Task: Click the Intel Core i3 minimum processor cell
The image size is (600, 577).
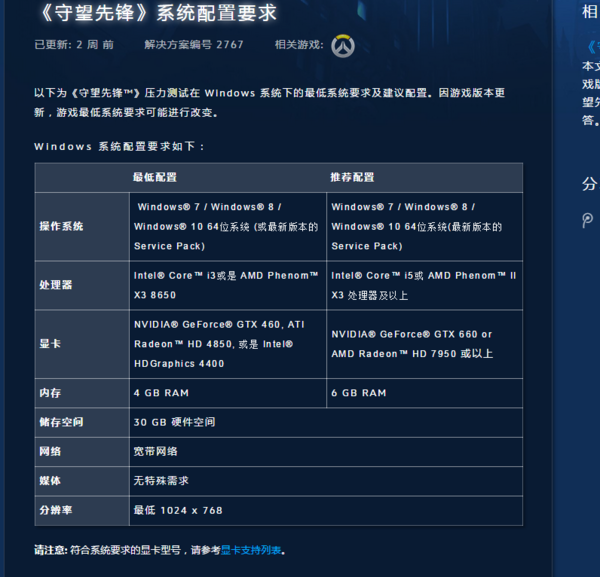Action: click(228, 285)
